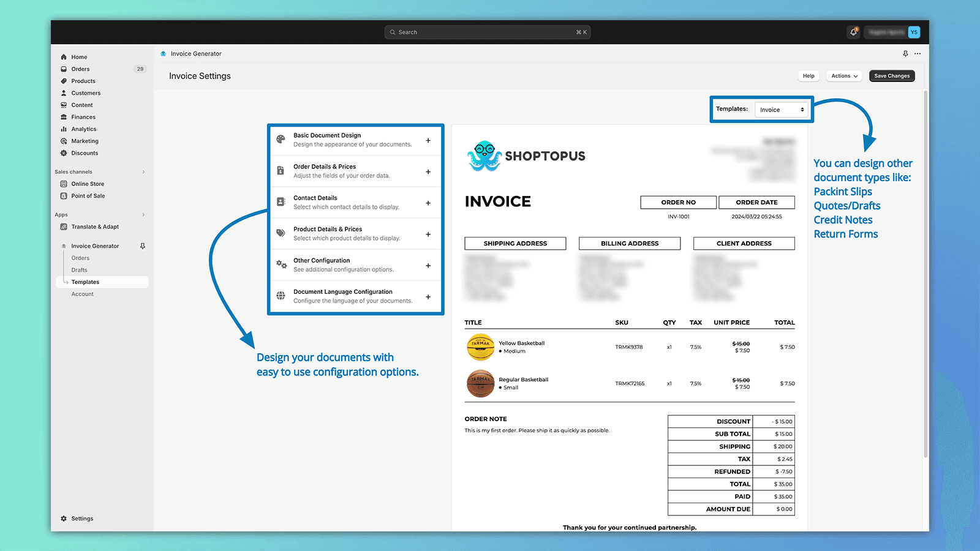Screen dimensions: 980x551
Task: Expand Contact Details section
Action: (x=428, y=203)
